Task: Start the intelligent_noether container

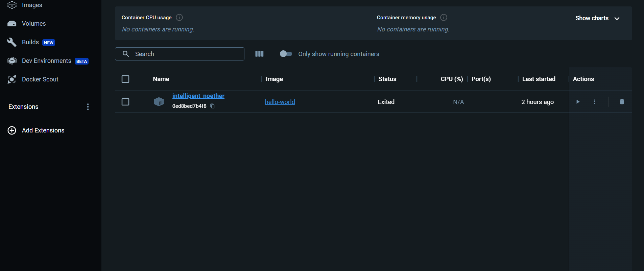Action: (578, 102)
